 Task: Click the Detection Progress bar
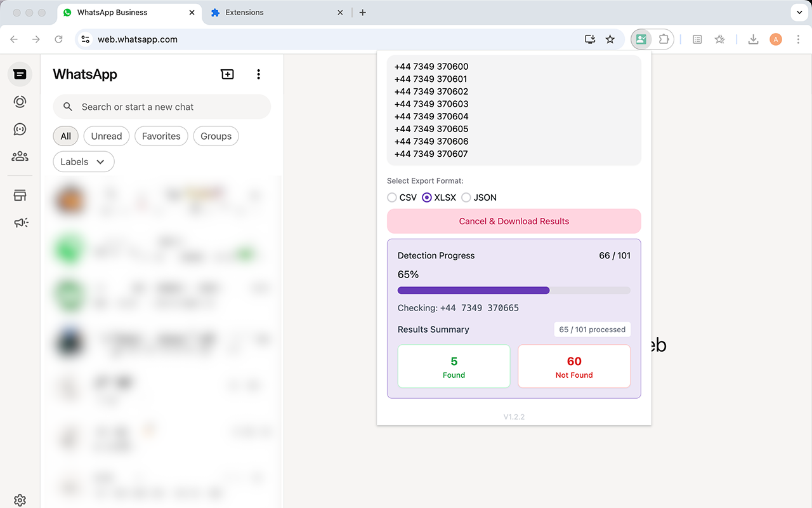click(x=514, y=290)
